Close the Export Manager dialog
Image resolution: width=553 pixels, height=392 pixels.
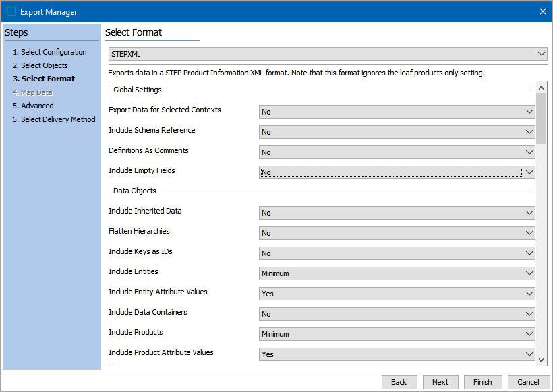coord(542,11)
